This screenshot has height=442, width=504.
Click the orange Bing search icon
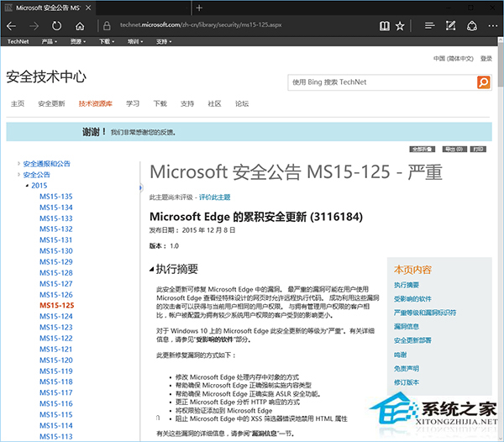pos(483,82)
